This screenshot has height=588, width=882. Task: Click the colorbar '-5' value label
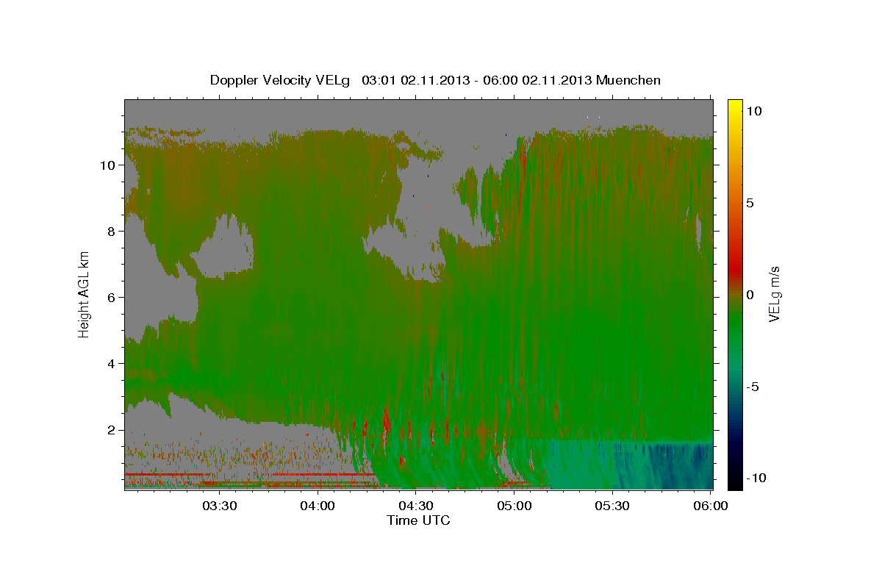pyautogui.click(x=753, y=387)
